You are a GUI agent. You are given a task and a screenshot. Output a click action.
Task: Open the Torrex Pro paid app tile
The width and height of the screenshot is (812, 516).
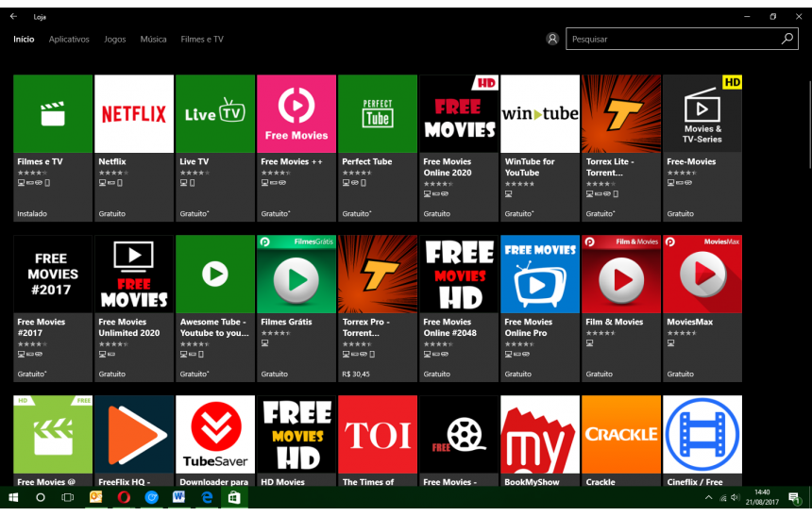[x=378, y=308]
